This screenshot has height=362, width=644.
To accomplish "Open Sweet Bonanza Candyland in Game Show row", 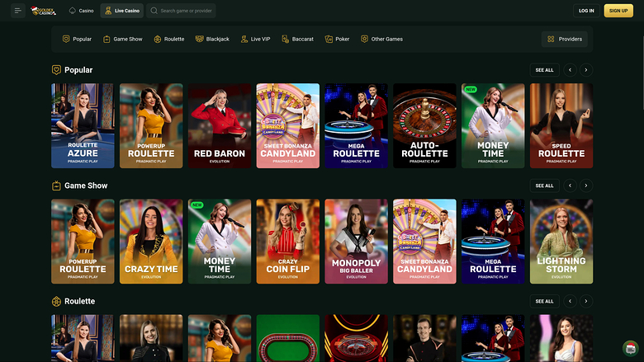I will click(x=424, y=242).
